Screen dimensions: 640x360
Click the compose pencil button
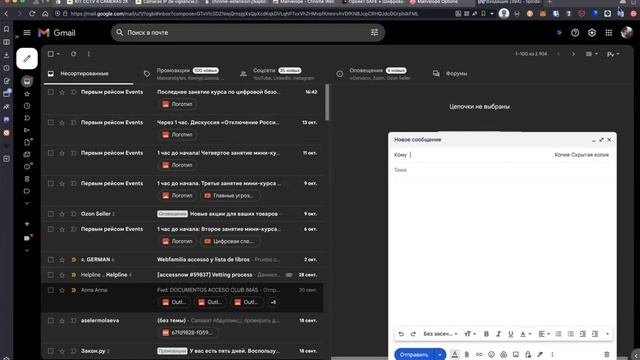pyautogui.click(x=27, y=58)
